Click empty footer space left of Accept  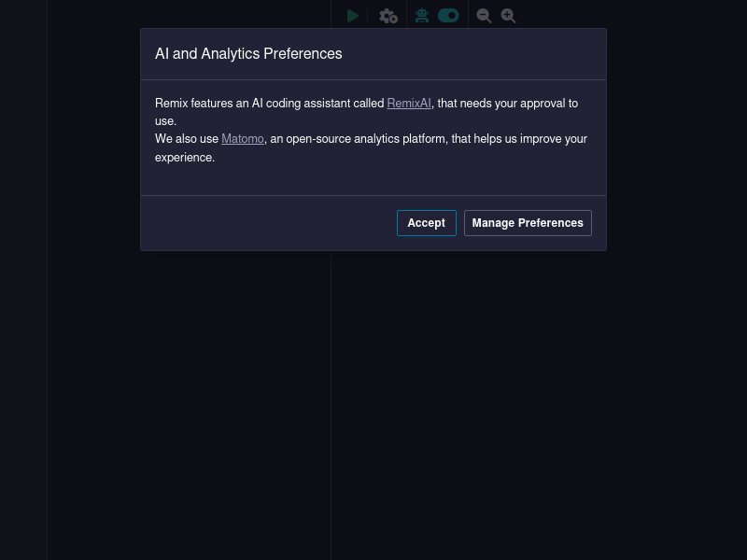[x=271, y=223]
